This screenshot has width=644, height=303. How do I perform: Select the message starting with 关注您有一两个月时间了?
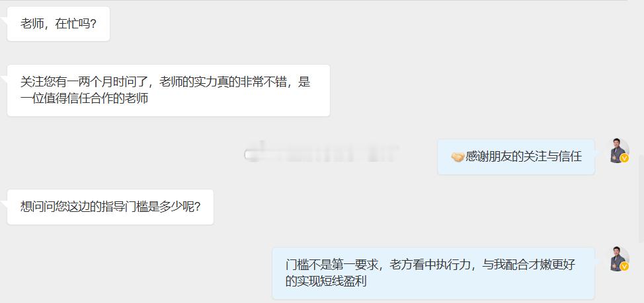tap(169, 90)
